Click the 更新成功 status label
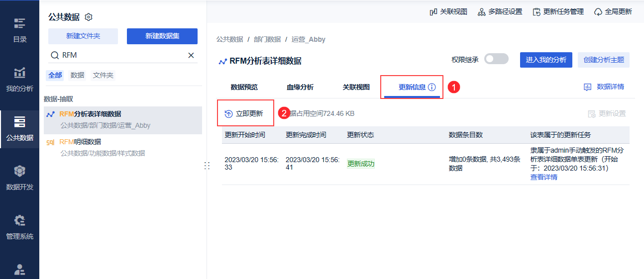644x279 pixels. tap(361, 164)
